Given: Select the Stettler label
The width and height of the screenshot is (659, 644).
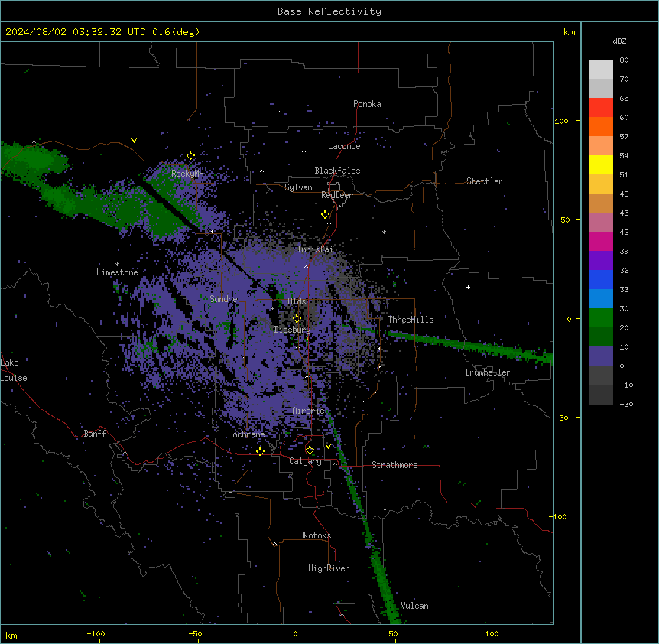Looking at the screenshot, I should pyautogui.click(x=485, y=181).
